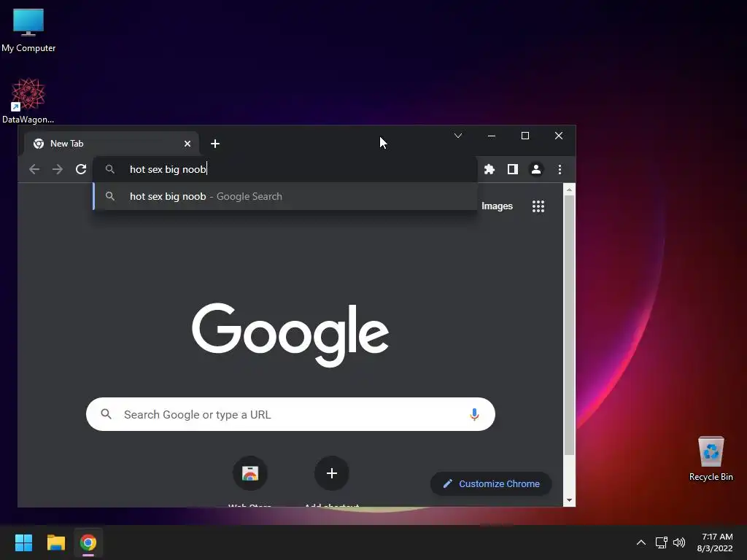This screenshot has width=747, height=560.
Task: Click the scrollbar down arrow
Action: click(x=569, y=500)
